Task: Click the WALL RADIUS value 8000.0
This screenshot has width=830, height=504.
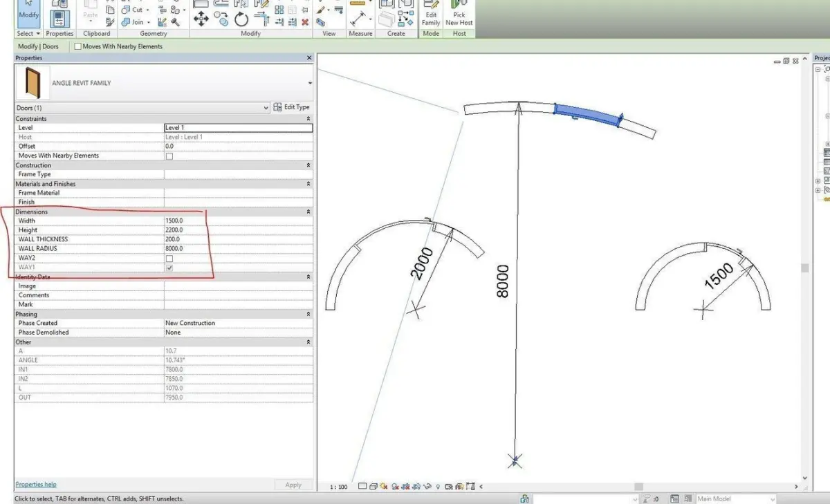Action: coord(174,249)
